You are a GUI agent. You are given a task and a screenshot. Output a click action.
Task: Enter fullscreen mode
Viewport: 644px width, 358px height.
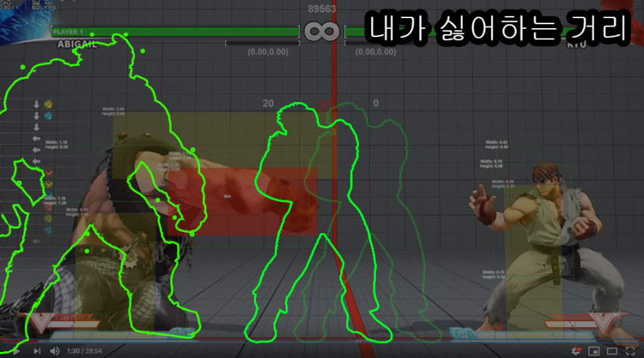(630, 351)
